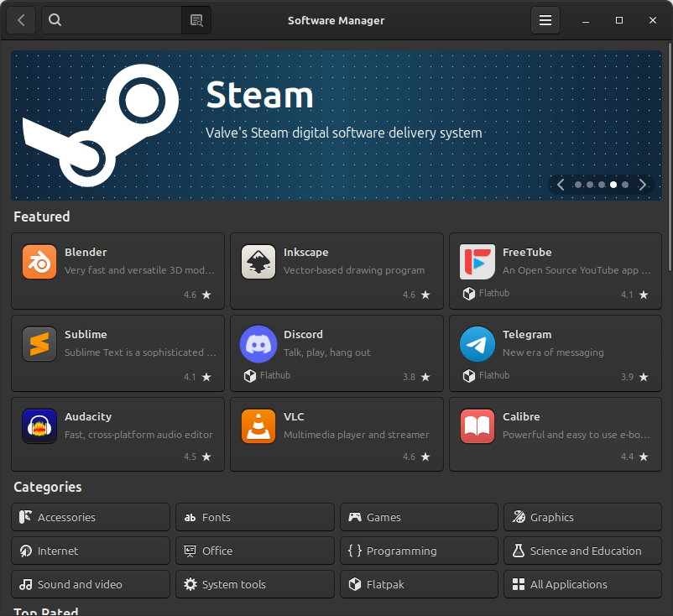Click the vertical scrollbar
Viewport: 673px width, 616px height.
(670, 157)
